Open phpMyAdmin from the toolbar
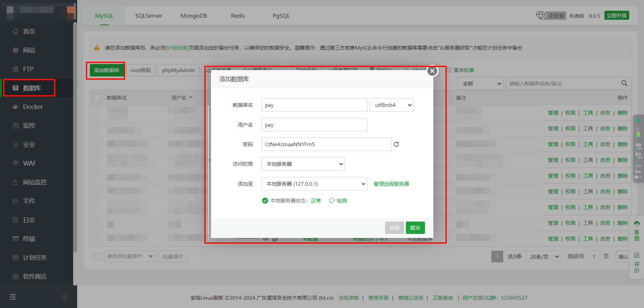 coord(178,70)
